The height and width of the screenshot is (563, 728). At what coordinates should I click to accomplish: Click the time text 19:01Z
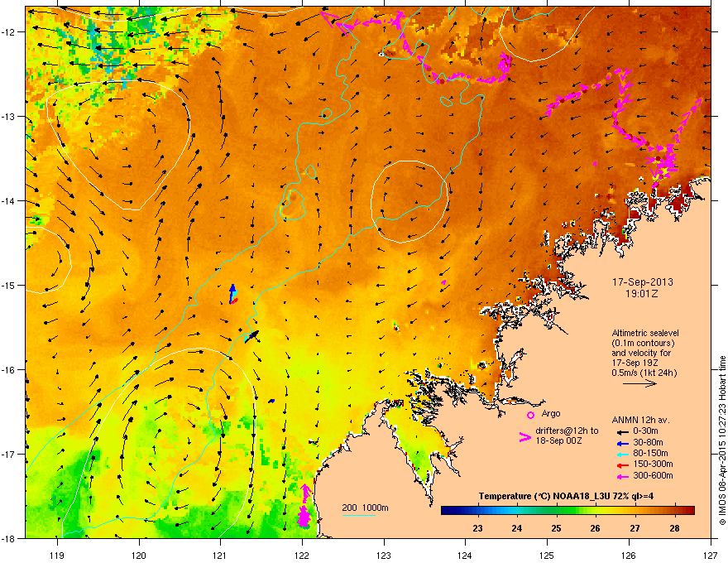click(642, 294)
